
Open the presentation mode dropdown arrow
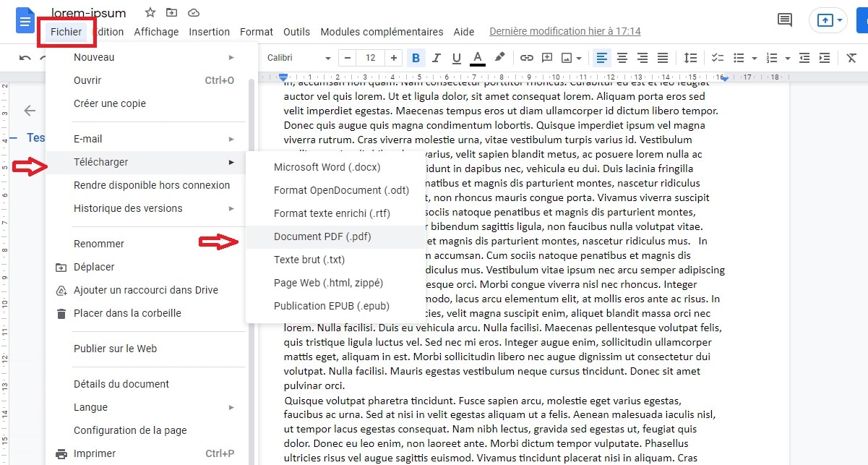838,20
